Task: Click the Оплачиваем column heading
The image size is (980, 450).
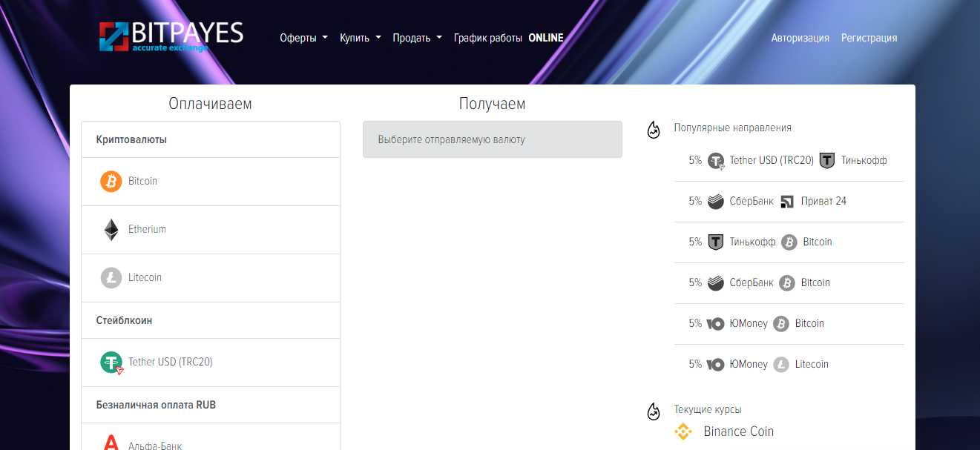Action: (210, 104)
